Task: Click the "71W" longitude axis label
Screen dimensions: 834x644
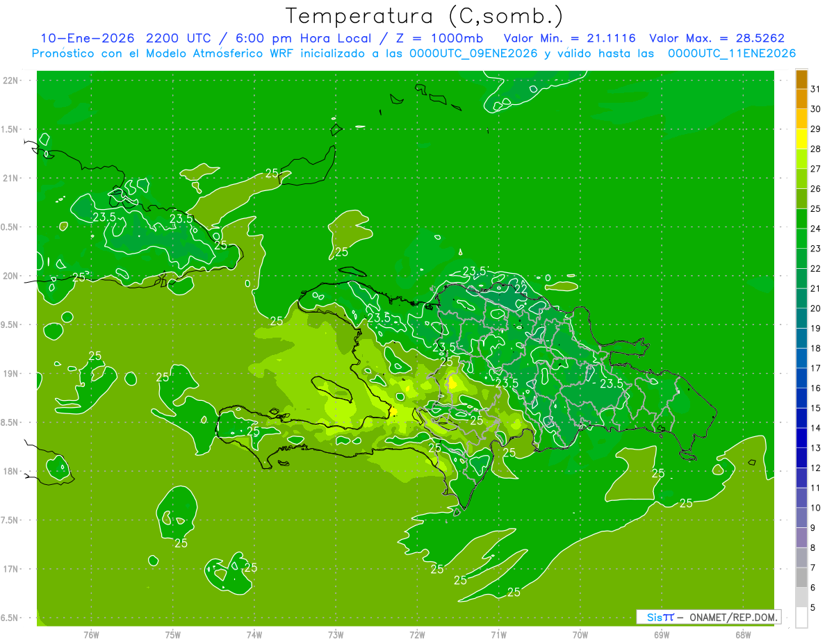Action: [x=498, y=635]
